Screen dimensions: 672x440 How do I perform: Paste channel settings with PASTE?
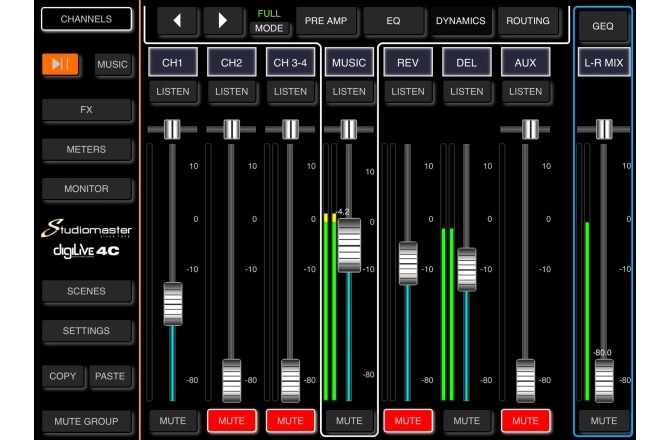coord(110,376)
